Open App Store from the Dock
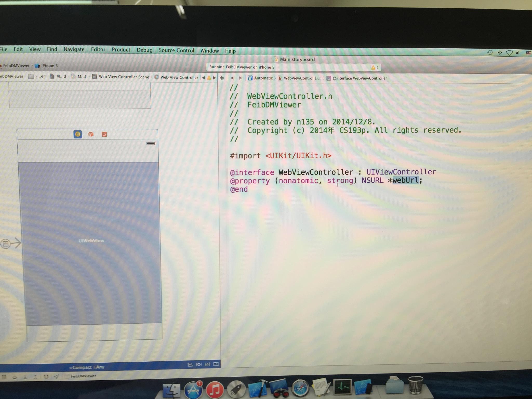The height and width of the screenshot is (399, 532). (x=193, y=390)
